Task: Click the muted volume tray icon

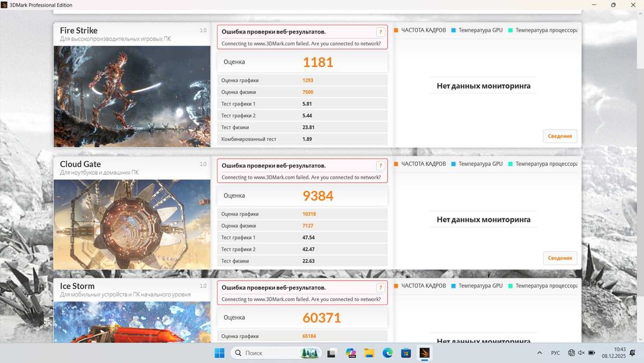Action: (581, 353)
